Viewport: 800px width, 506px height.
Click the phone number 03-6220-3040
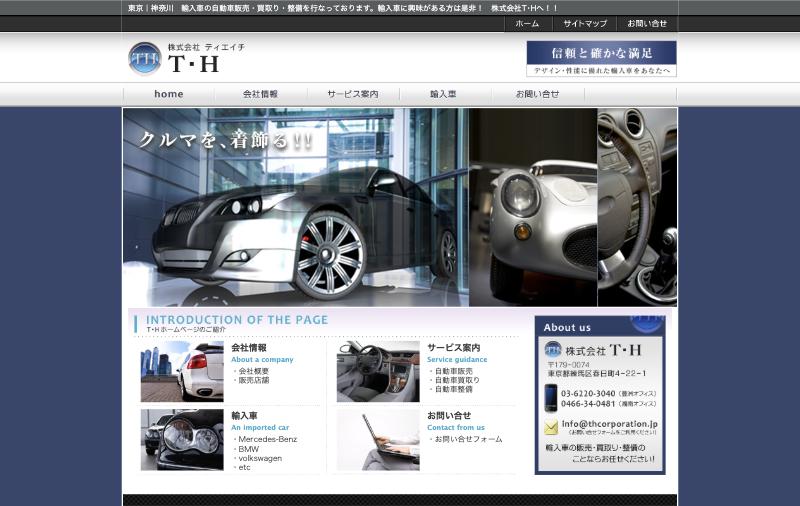click(x=588, y=393)
